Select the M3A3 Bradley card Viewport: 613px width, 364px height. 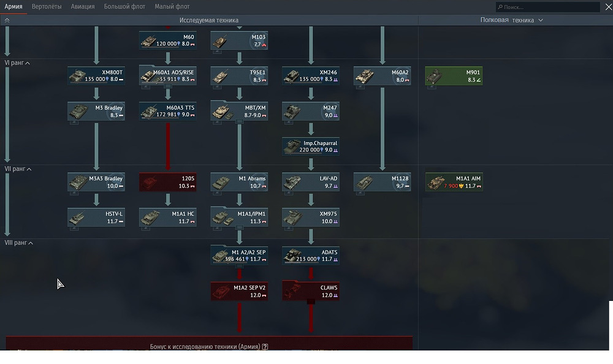[96, 182]
